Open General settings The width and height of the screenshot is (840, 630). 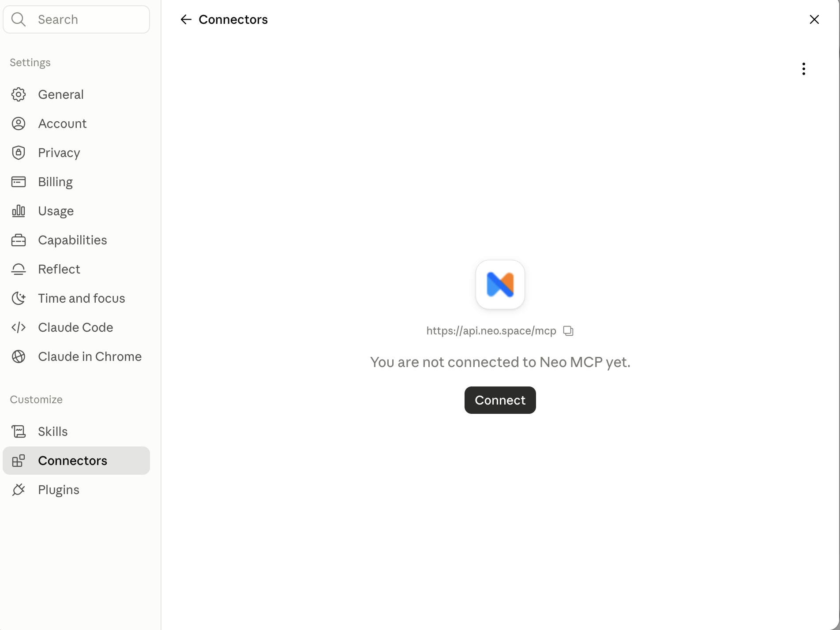click(x=76, y=94)
